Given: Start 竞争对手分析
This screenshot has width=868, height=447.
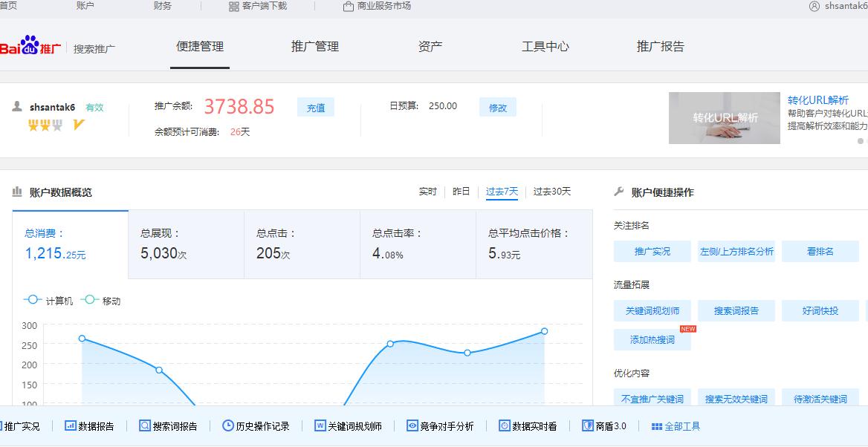Looking at the screenshot, I should pos(440,425).
